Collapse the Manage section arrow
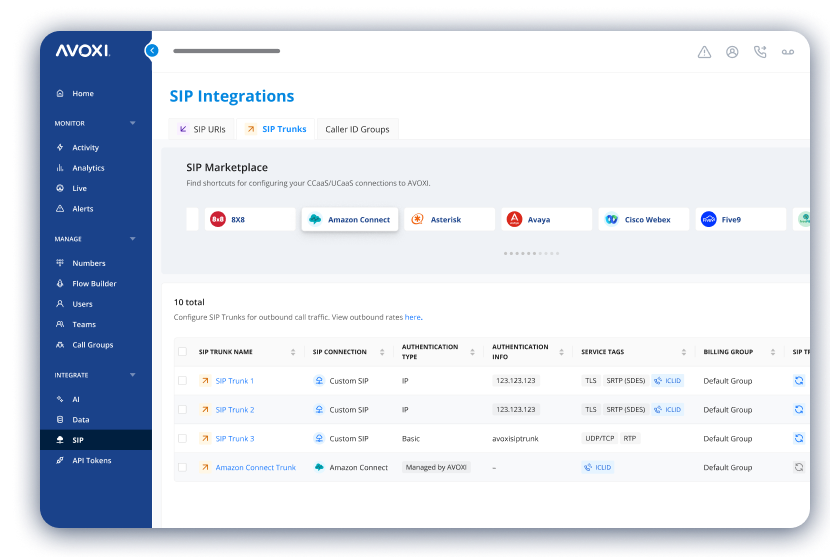830x557 pixels. (x=133, y=239)
